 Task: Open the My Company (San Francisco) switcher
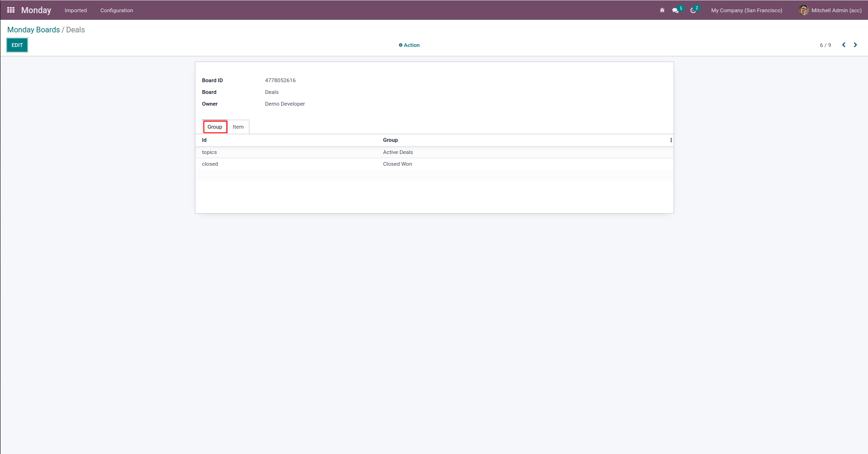[747, 10]
